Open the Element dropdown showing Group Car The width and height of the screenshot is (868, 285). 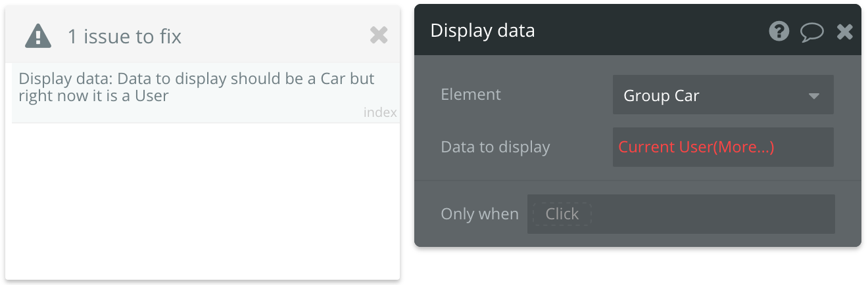723,95
